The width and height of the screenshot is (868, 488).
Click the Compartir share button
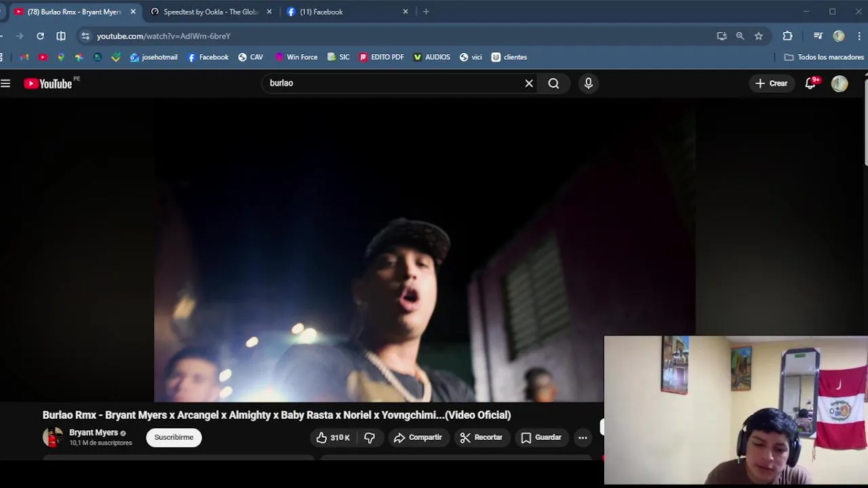click(x=418, y=438)
